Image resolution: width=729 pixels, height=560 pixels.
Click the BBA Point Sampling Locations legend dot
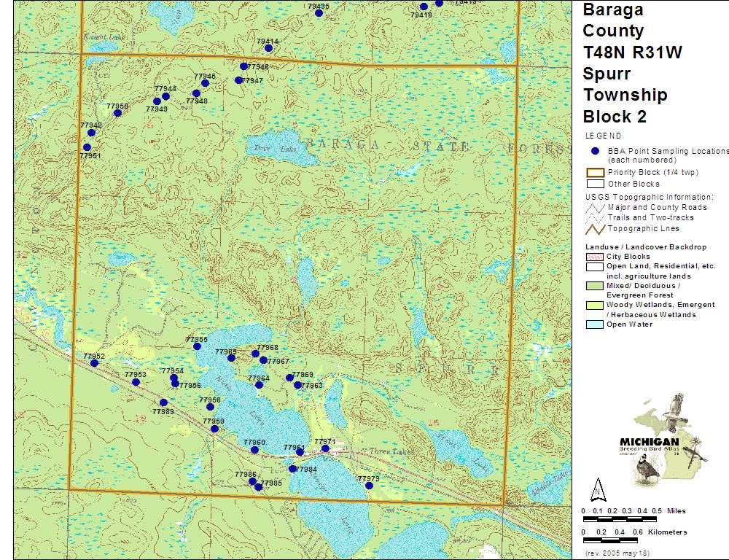tap(596, 151)
